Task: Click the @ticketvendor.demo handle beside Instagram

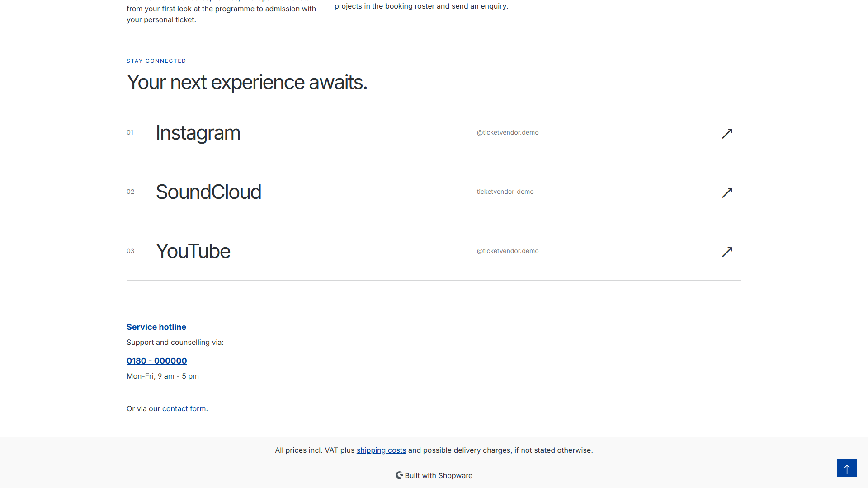Action: click(508, 132)
